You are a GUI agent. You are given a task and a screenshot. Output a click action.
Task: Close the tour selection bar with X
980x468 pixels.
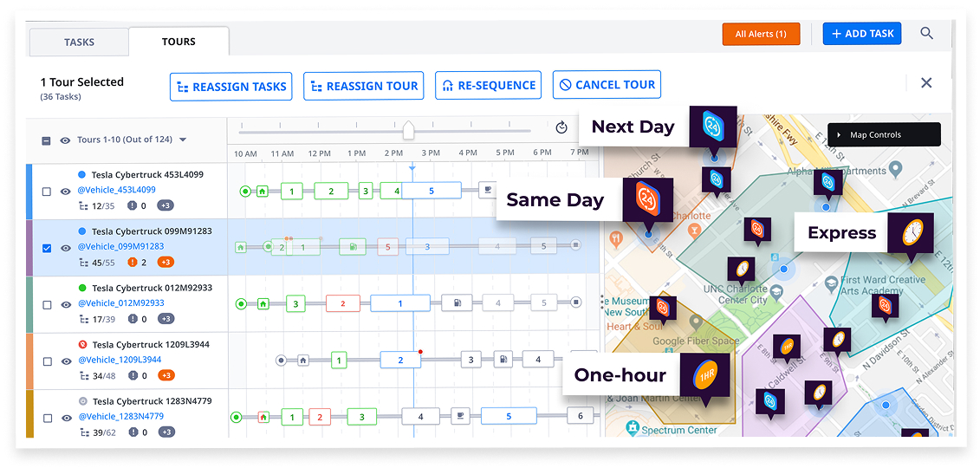pos(926,83)
